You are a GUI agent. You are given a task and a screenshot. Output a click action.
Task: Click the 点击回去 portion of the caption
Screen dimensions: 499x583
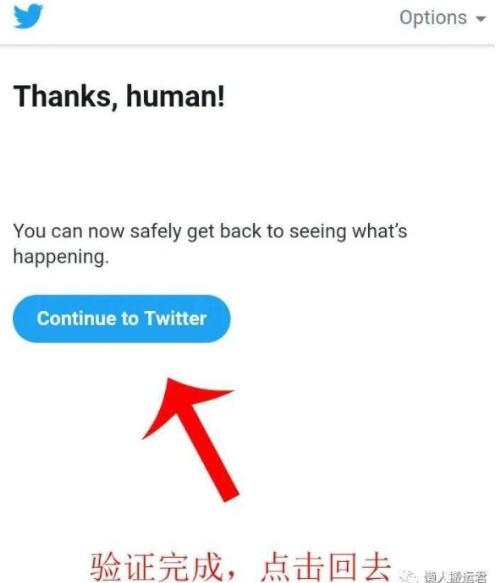click(x=326, y=567)
